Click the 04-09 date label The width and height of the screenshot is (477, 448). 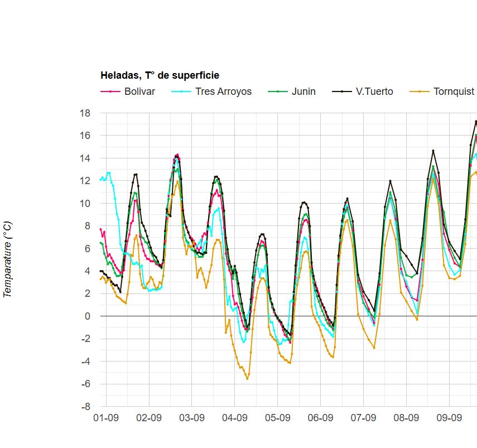[x=234, y=418]
